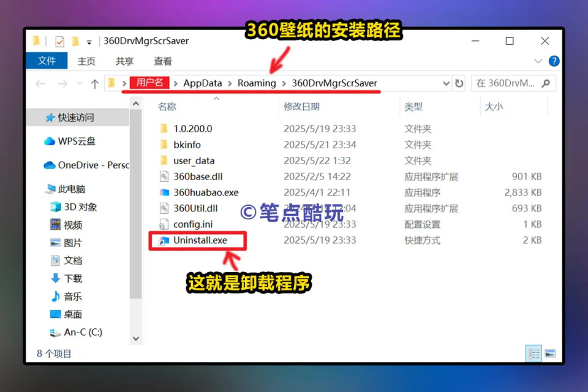Click the forward navigation arrow
The image size is (588, 392).
coord(62,83)
